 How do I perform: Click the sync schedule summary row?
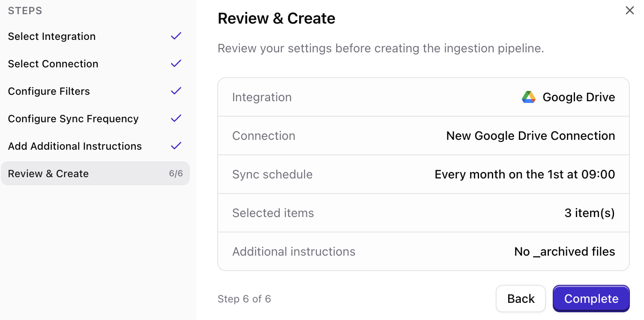point(423,174)
